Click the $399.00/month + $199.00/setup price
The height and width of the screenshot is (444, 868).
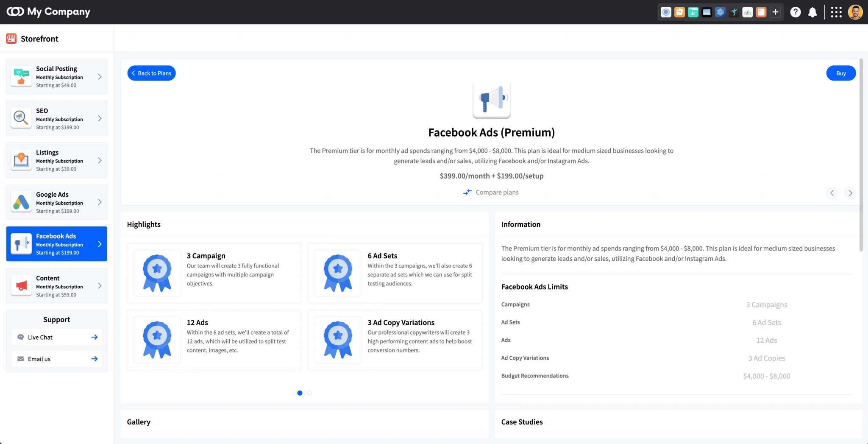492,176
